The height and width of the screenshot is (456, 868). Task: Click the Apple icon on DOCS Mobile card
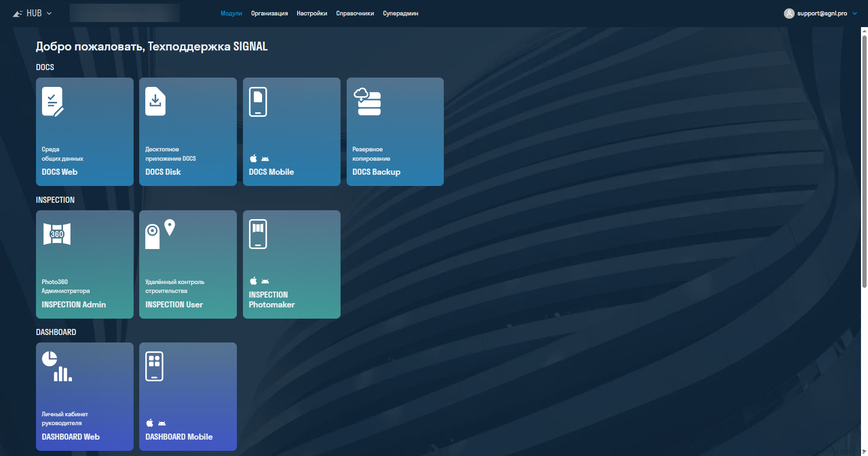253,158
